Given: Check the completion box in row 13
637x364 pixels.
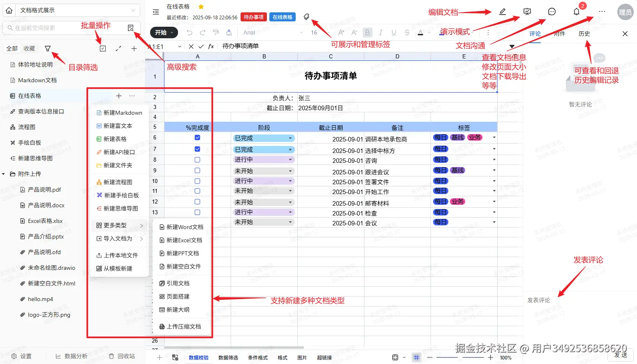Looking at the screenshot, I should coord(197,212).
